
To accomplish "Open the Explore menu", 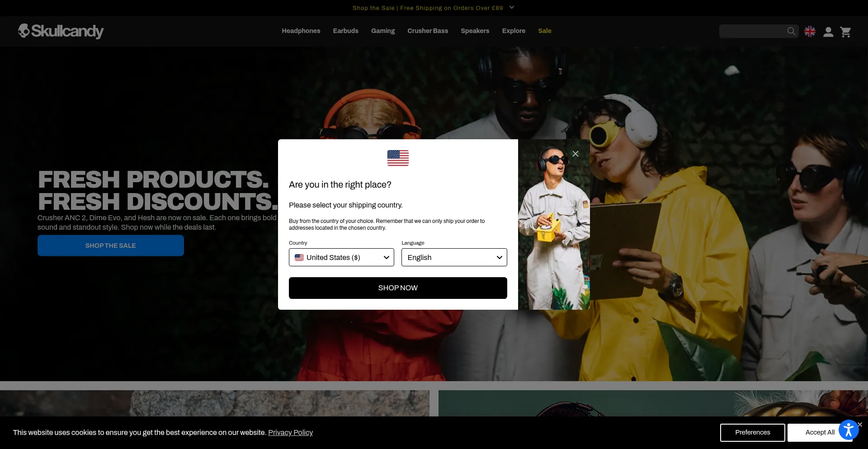I will [x=514, y=31].
